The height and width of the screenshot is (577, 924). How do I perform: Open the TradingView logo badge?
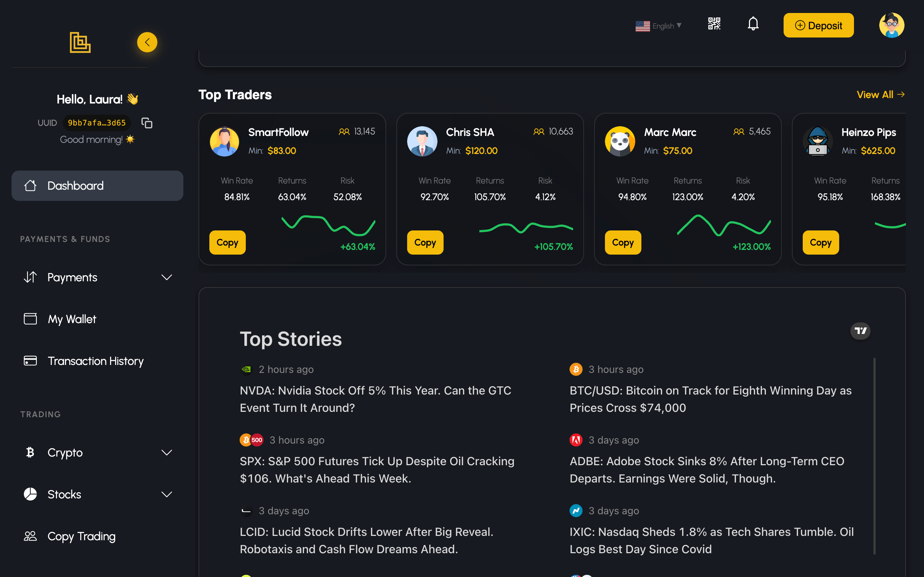(x=860, y=330)
